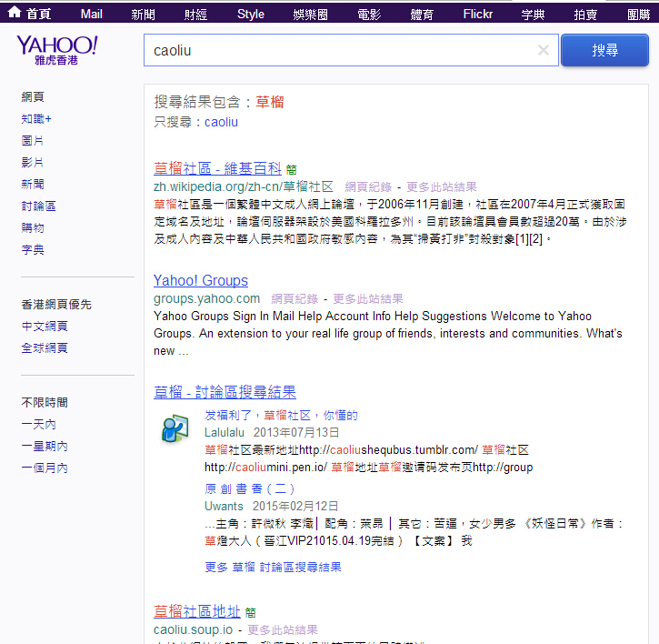Filter results to 一個月內

click(x=45, y=468)
